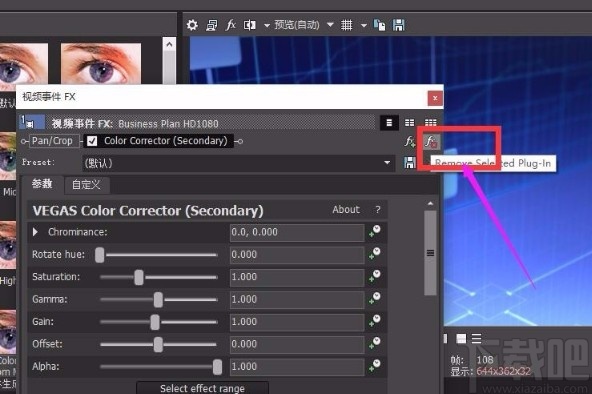Click Gain slider handle
Image resolution: width=592 pixels, height=394 pixels.
[155, 322]
